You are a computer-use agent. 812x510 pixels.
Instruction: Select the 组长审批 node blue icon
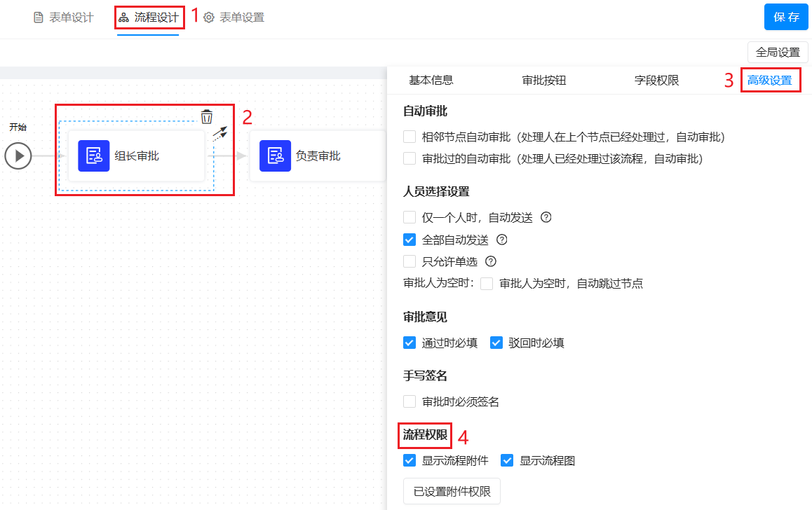pos(93,156)
